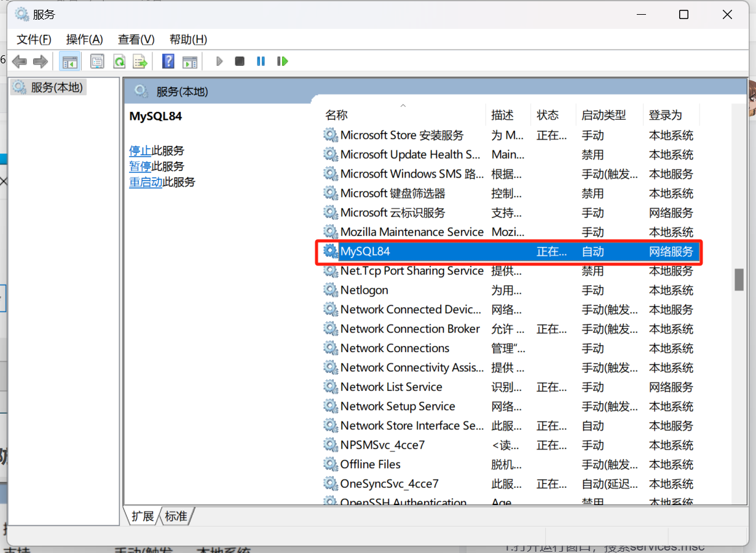Click the MySQL84 heading in description pane

(156, 116)
